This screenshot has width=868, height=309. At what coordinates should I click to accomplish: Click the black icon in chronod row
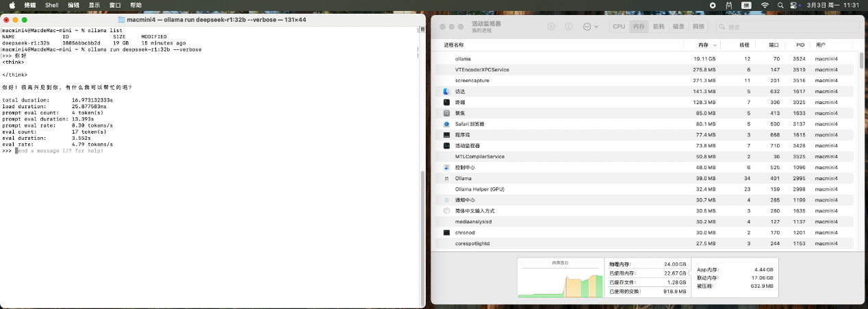pyautogui.click(x=446, y=233)
